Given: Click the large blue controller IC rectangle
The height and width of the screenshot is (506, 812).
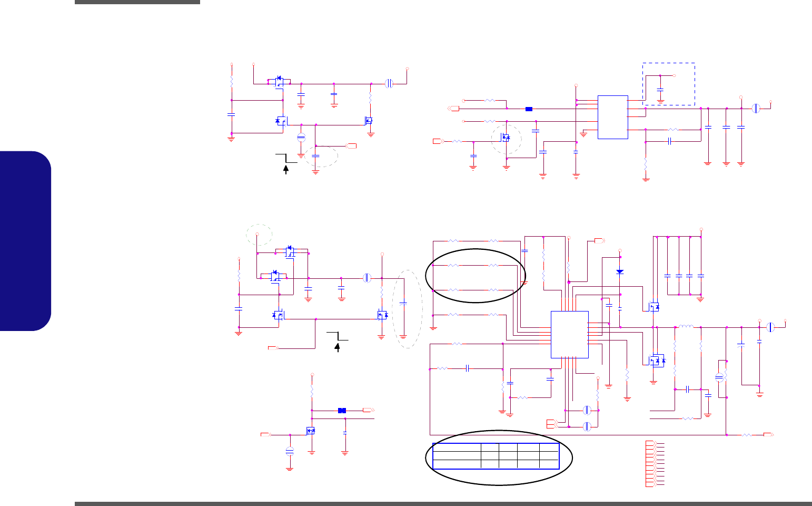Looking at the screenshot, I should coord(570,335).
